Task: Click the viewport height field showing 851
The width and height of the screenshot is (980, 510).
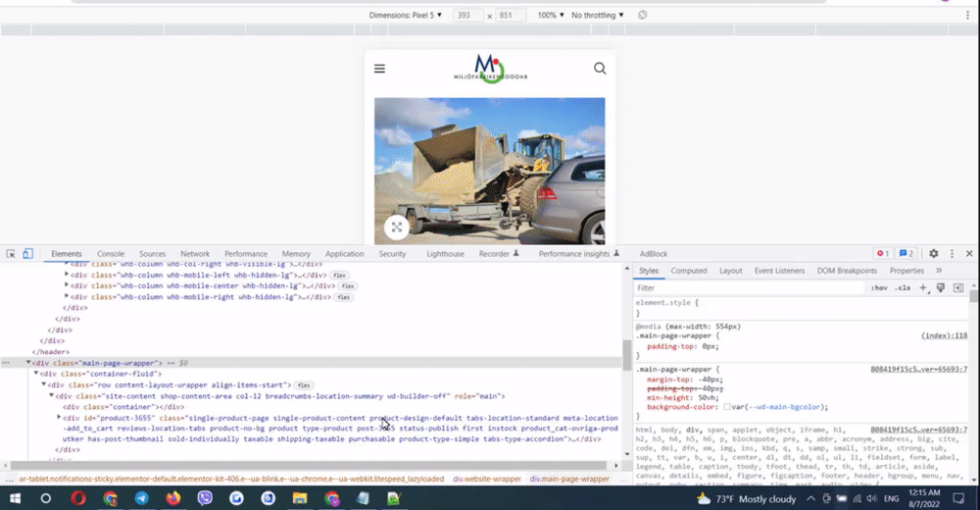Action: 510,15
